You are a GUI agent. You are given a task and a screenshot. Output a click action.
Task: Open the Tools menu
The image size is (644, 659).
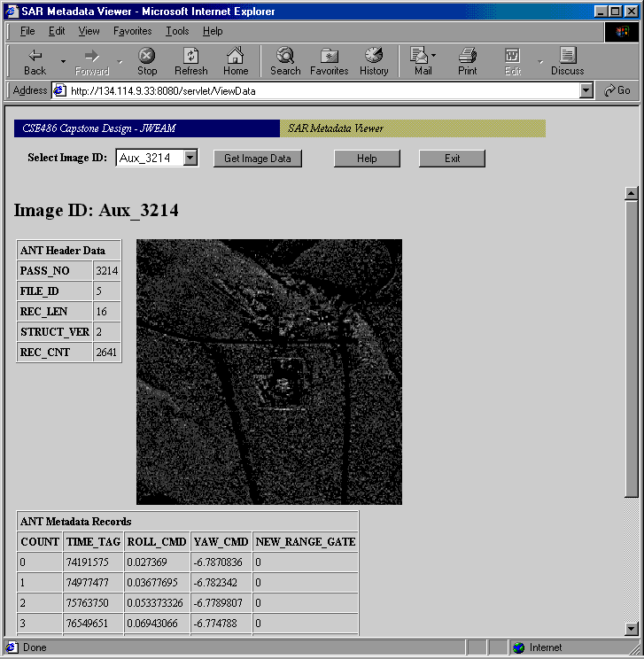tap(177, 31)
